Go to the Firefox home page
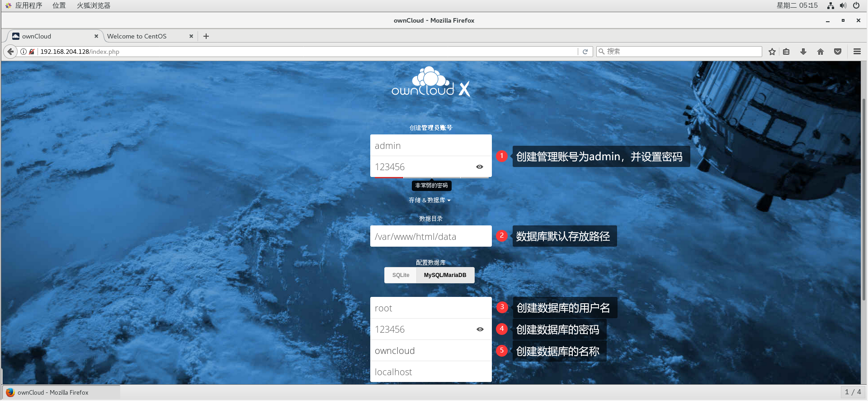 (x=821, y=52)
